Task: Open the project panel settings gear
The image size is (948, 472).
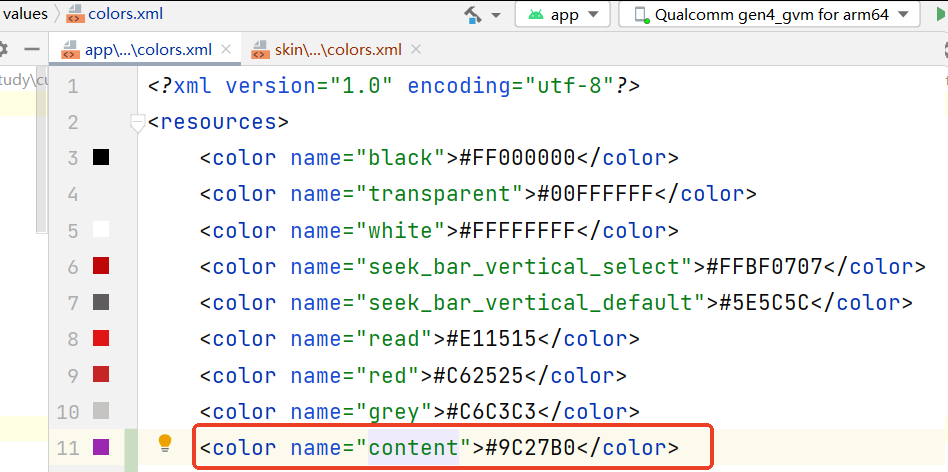Action: [3, 50]
